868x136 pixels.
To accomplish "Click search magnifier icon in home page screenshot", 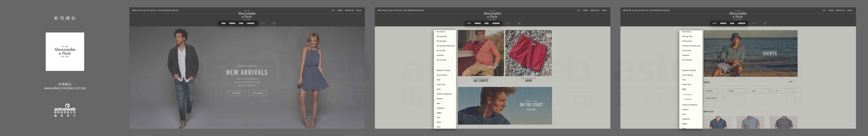I will tap(274, 24).
